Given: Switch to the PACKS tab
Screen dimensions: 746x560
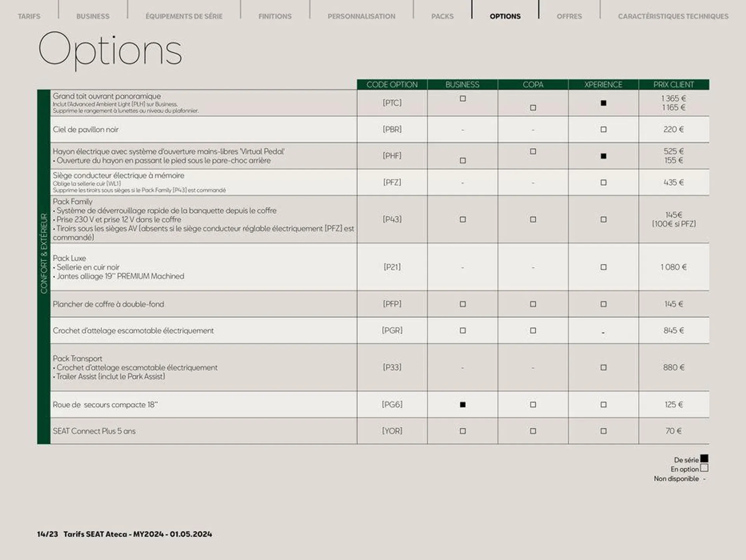Looking at the screenshot, I should (443, 16).
